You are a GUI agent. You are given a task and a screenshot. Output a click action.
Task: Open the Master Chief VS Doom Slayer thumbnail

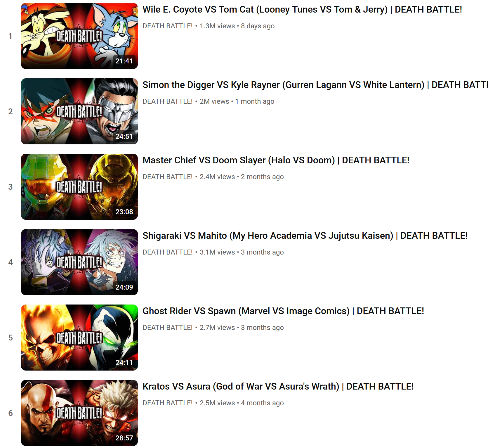[79, 187]
